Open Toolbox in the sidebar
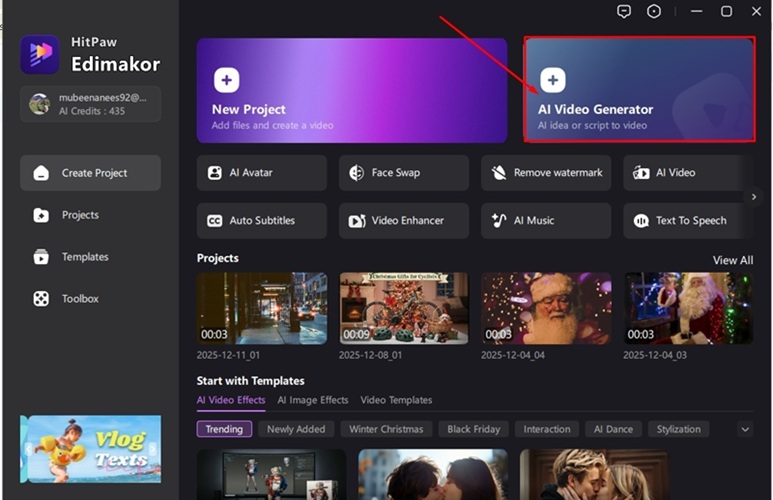773x500 pixels. tap(80, 299)
